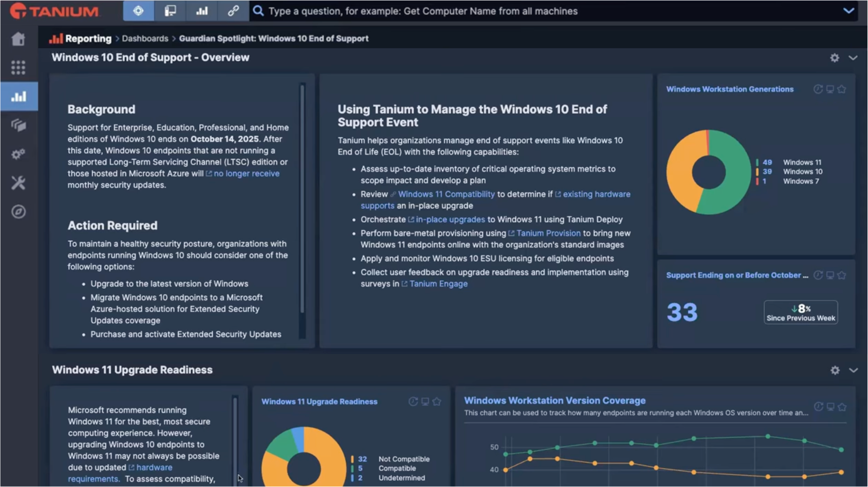Click the search magnifier icon

click(258, 11)
